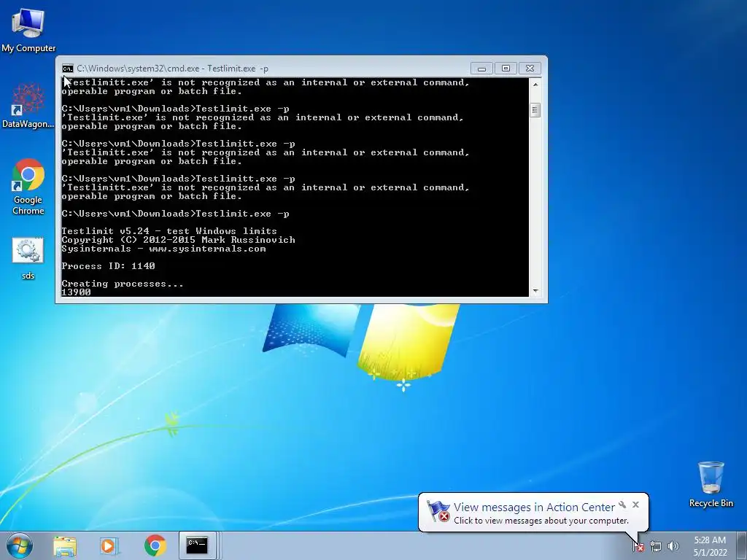Click the Show desktop strip on the taskbar
The height and width of the screenshot is (560, 747).
pyautogui.click(x=742, y=545)
